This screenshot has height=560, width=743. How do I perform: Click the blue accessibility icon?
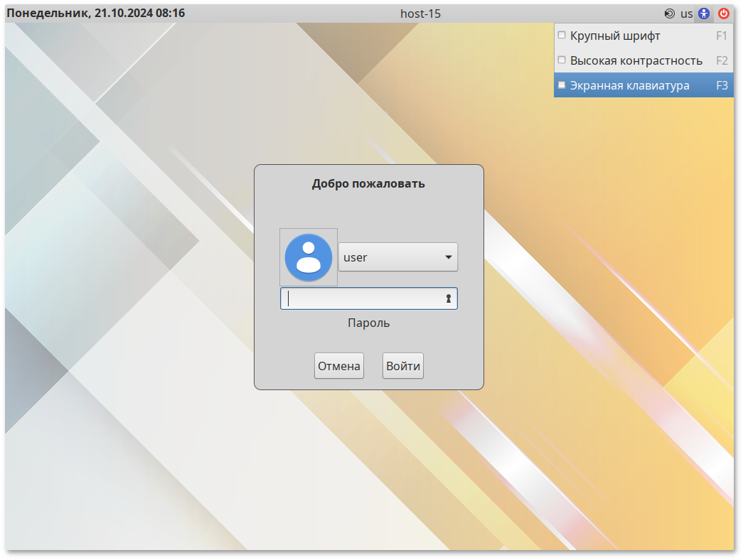point(704,14)
